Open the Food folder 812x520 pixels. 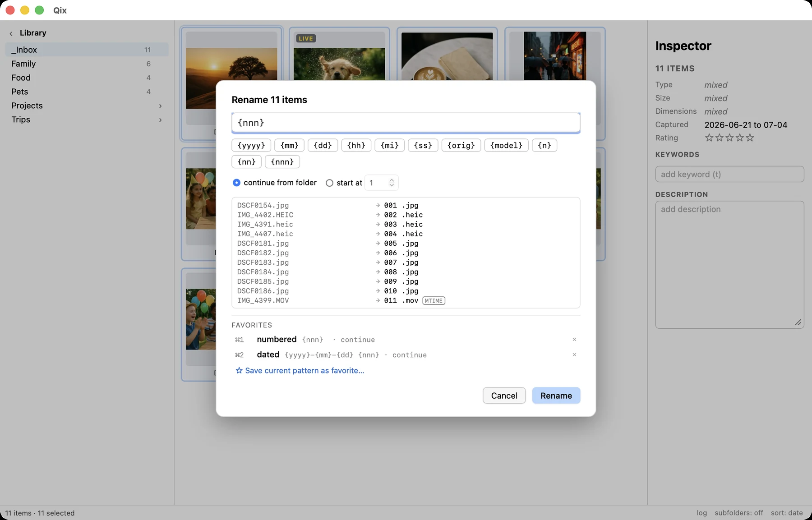point(87,78)
